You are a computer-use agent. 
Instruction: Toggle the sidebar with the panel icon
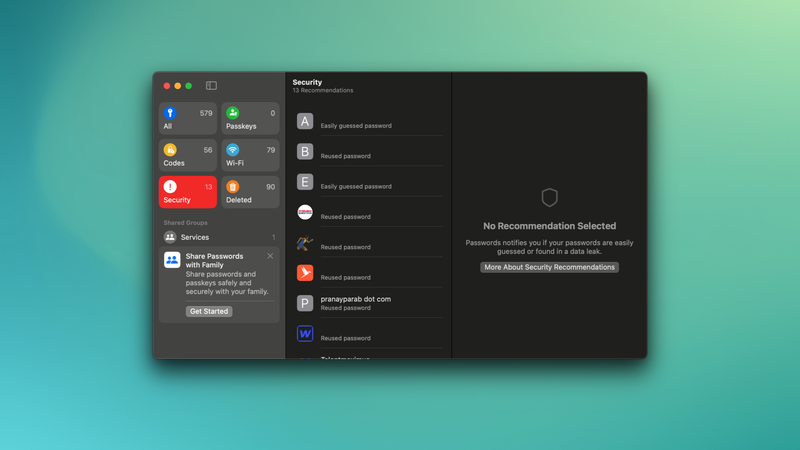click(211, 86)
